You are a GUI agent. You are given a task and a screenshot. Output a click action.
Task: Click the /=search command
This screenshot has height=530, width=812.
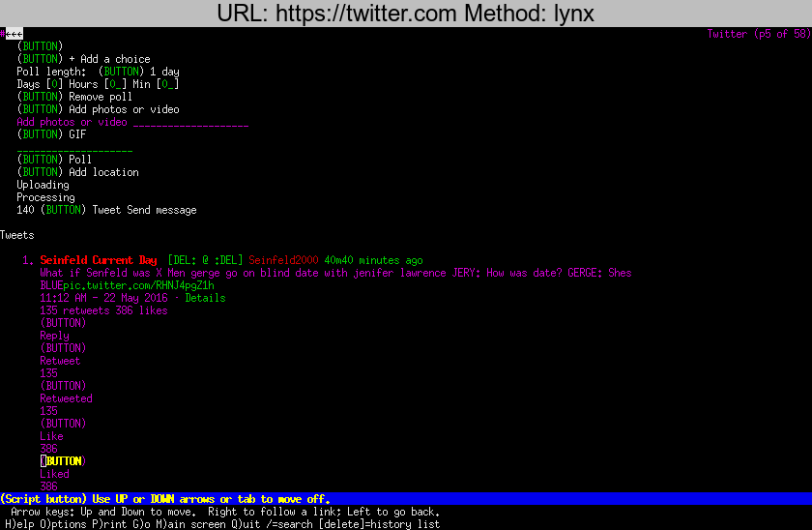tap(289, 524)
